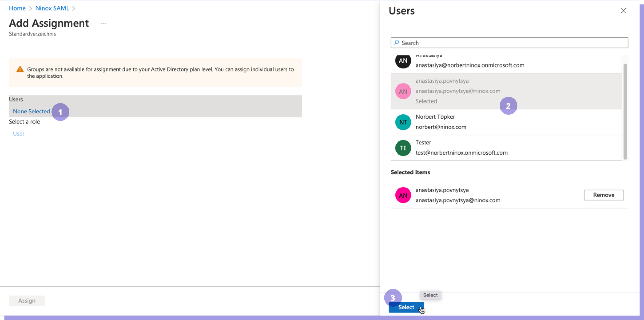The width and height of the screenshot is (644, 320).
Task: Click the Users label above None Selected
Action: (16, 99)
